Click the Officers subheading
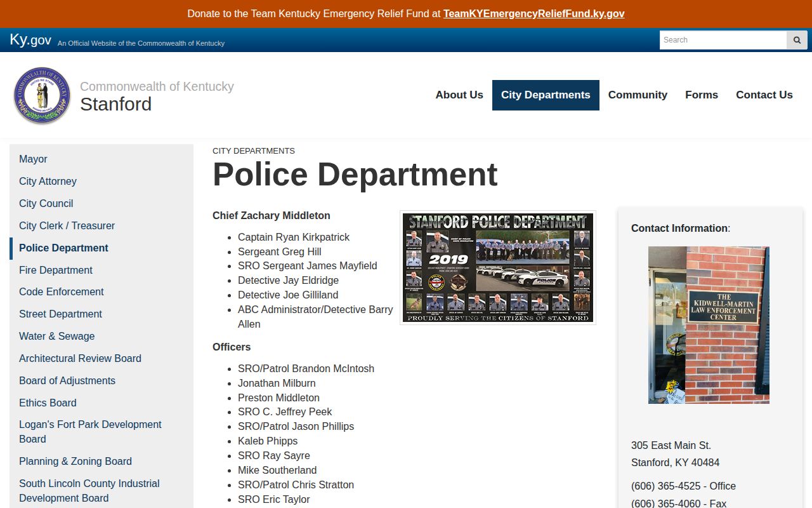 [232, 347]
